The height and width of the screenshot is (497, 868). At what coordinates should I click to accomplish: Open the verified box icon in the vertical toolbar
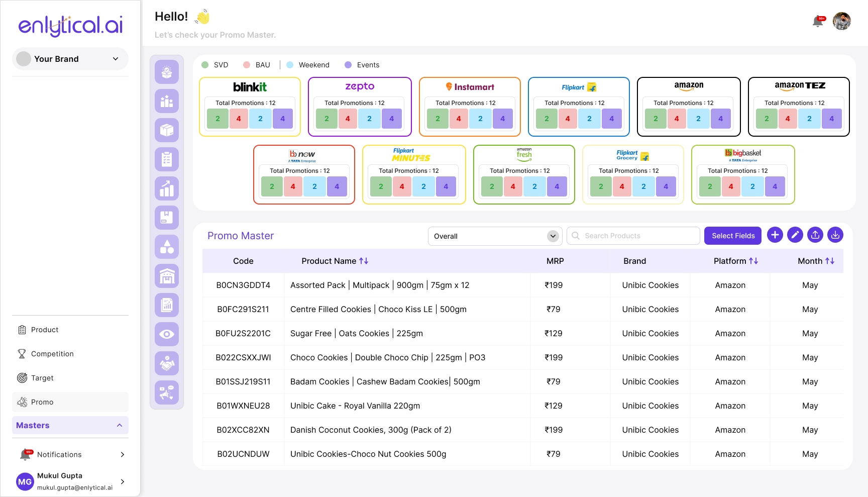pyautogui.click(x=167, y=72)
